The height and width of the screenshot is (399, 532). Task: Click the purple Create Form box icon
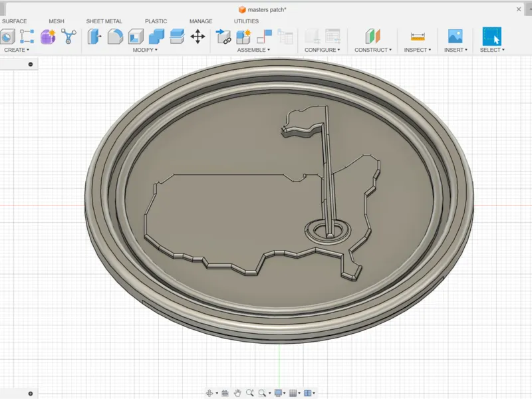[48, 37]
